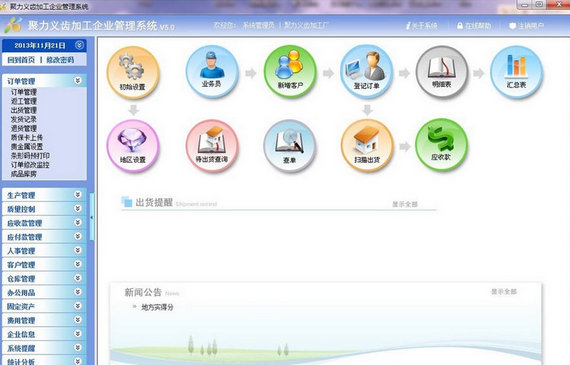Open the 条形码预打印 sidebar item
The image size is (570, 365).
coord(30,156)
